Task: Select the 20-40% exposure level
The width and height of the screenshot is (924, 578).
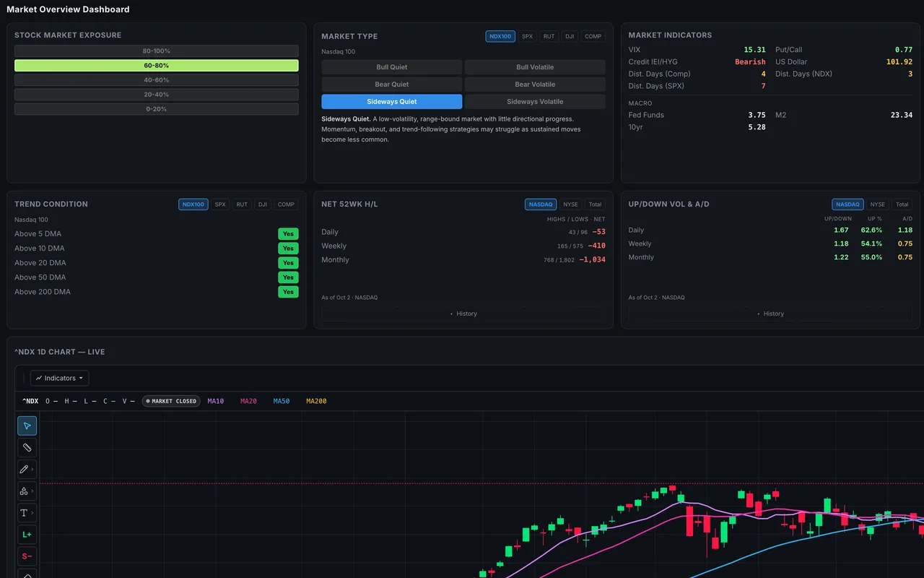Action: click(x=157, y=95)
